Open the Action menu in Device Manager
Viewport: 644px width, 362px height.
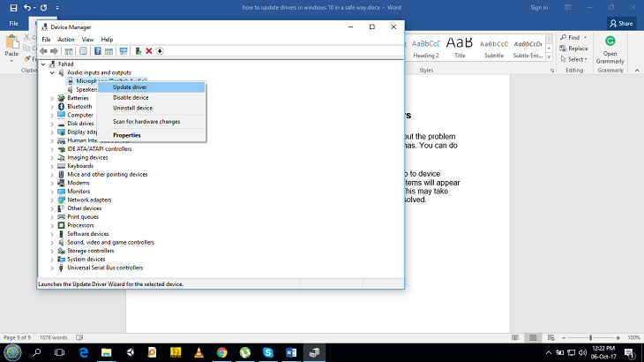click(x=65, y=40)
